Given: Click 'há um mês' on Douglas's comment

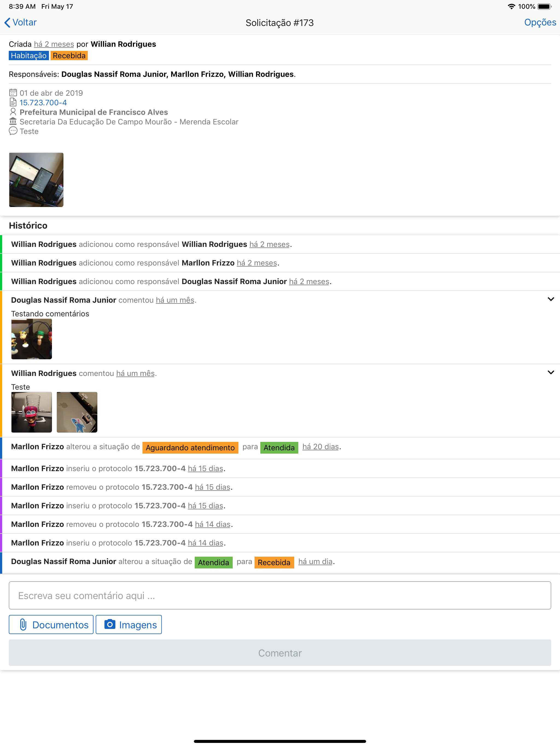Looking at the screenshot, I should (x=175, y=300).
